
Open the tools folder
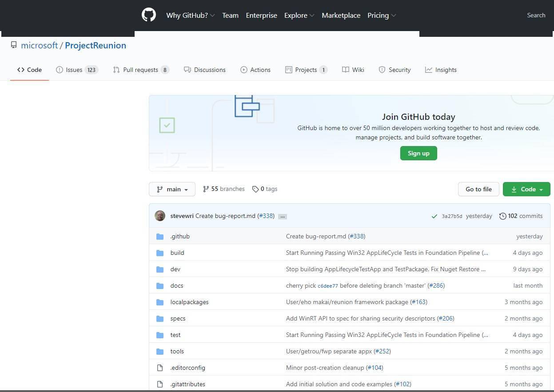pos(177,351)
